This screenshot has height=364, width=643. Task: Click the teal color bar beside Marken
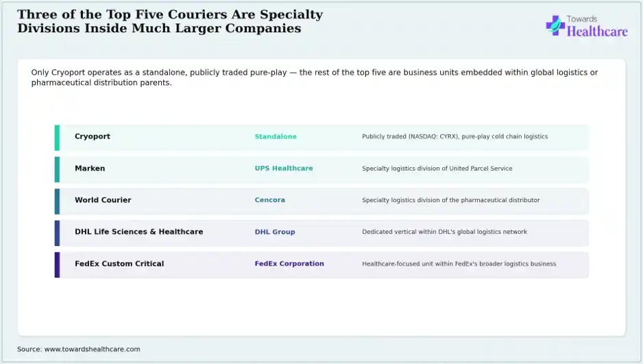pos(57,170)
